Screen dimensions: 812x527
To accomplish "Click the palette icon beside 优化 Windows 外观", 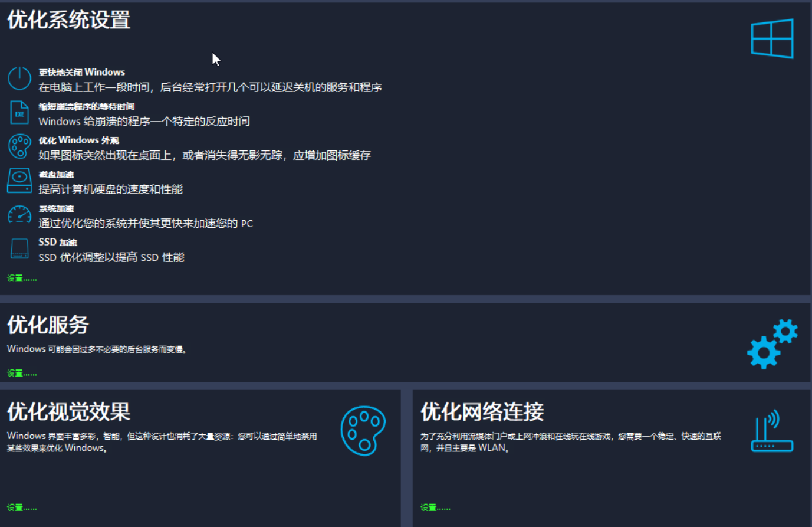I will [x=19, y=146].
